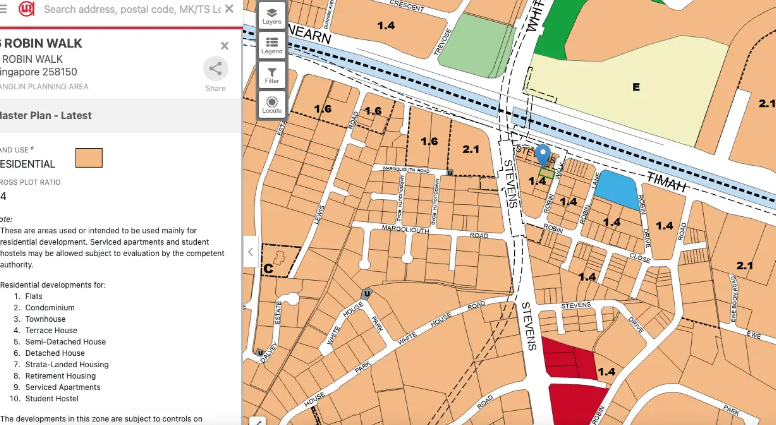Click the light green park parcel
The height and width of the screenshot is (425, 776).
point(470,46)
